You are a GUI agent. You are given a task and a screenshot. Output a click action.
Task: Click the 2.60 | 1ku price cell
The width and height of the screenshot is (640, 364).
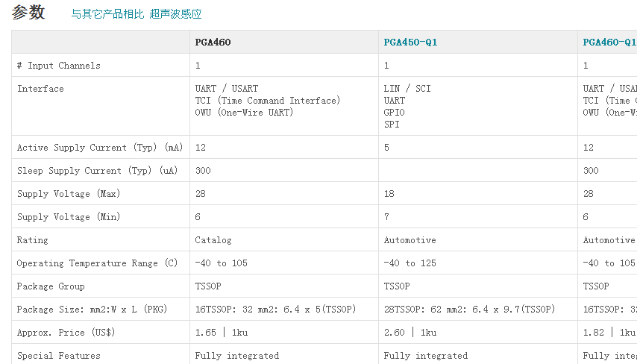point(410,333)
